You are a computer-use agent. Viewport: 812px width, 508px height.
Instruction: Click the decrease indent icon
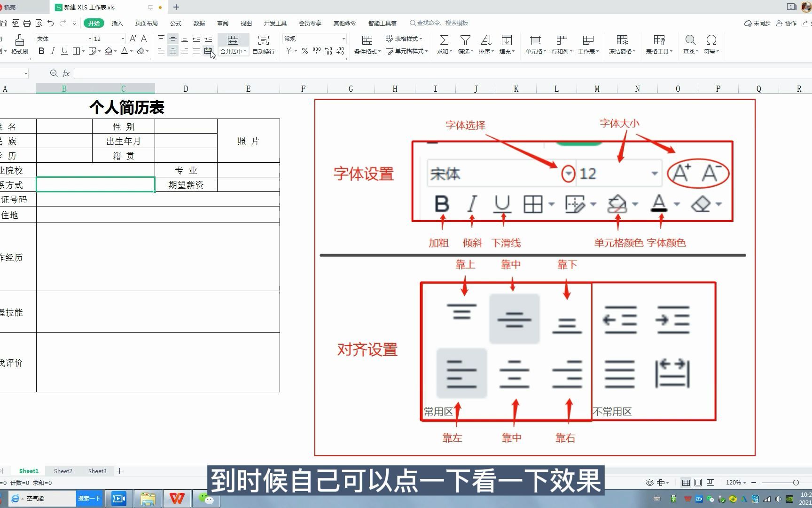[196, 39]
